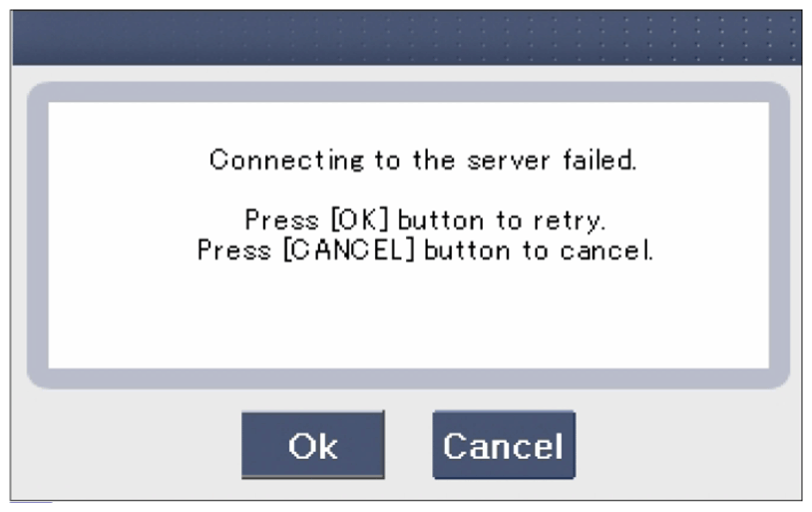
Task: Click the rounded gray-blue frame around the message
Action: point(408,92)
